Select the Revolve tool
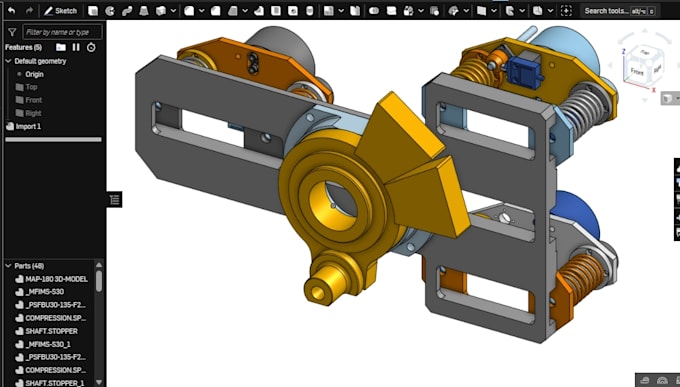The width and height of the screenshot is (680, 387). (110, 11)
